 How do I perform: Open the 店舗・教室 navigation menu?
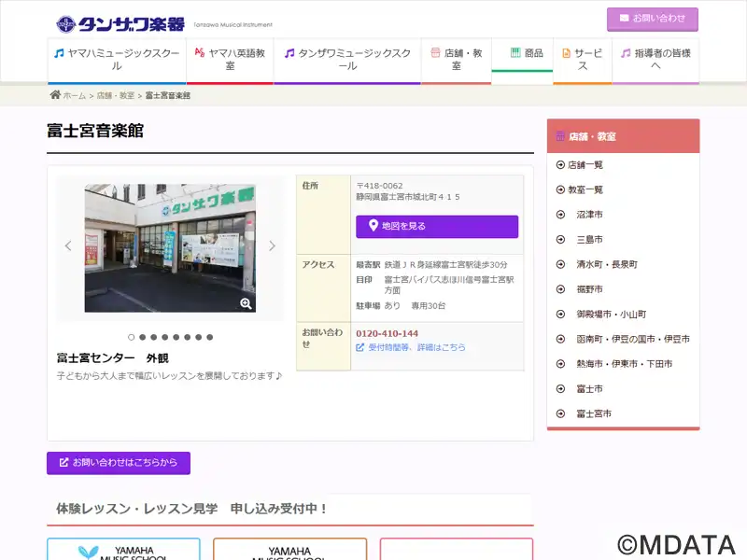click(x=457, y=60)
